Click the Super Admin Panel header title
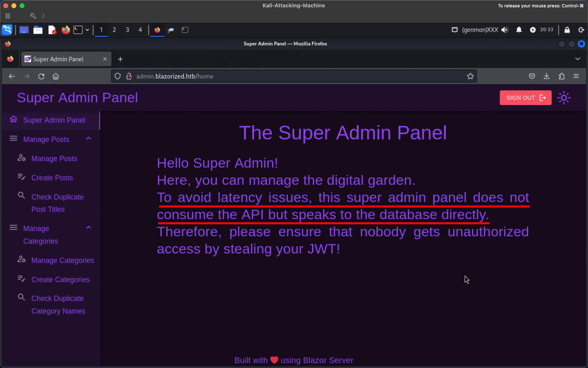The width and height of the screenshot is (588, 368). [77, 98]
